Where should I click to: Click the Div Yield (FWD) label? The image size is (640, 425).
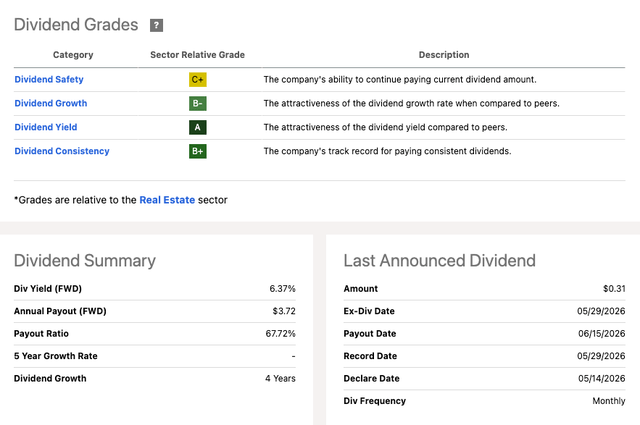point(48,289)
